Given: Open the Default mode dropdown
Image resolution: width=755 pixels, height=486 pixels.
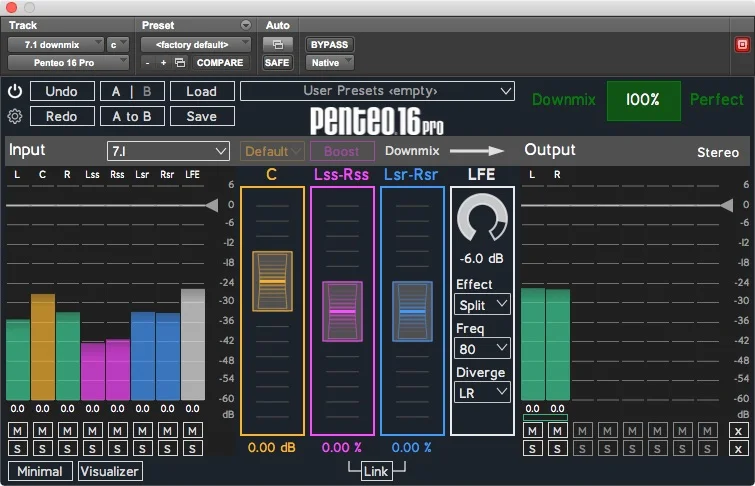Looking at the screenshot, I should click(273, 151).
